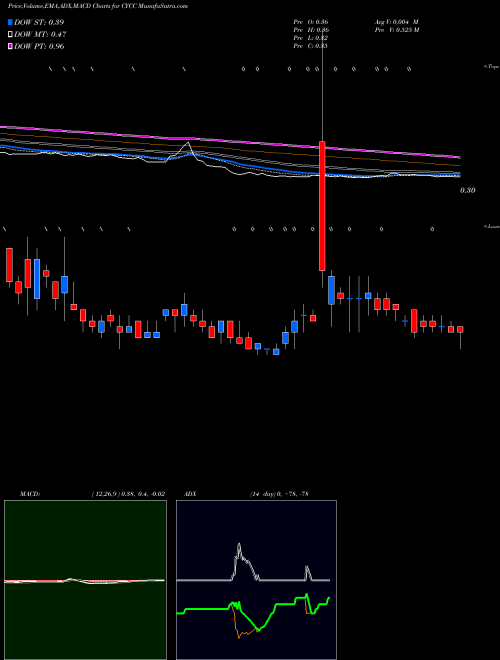Click the ADX panel heading label

tap(191, 494)
